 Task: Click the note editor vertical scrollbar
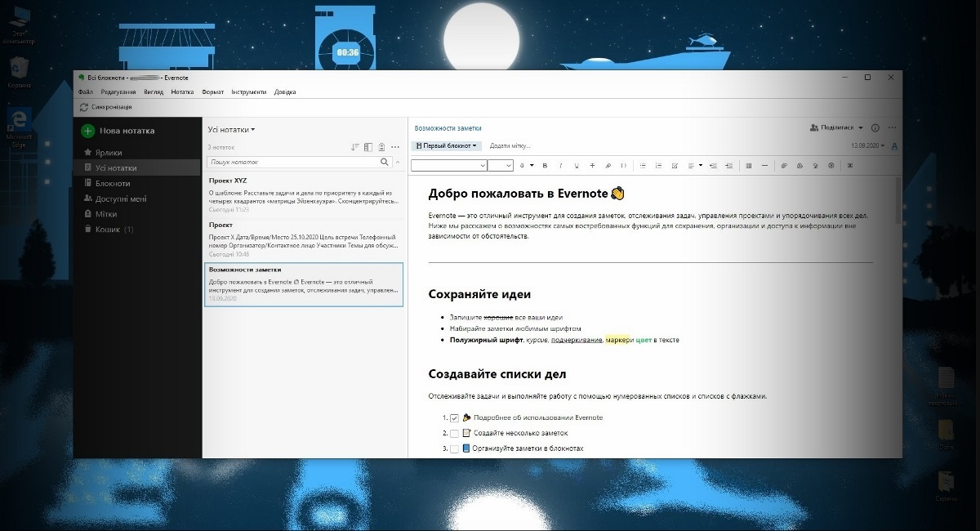coord(898,200)
